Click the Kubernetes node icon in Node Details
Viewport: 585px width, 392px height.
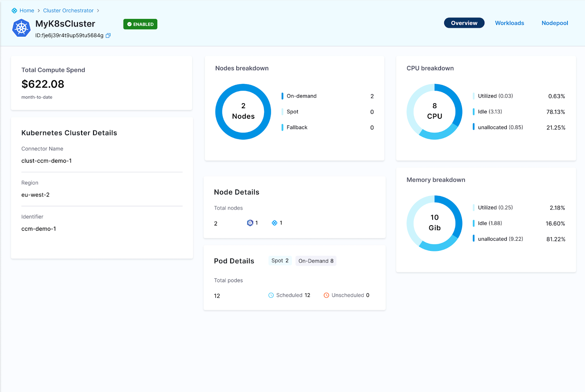(x=250, y=223)
